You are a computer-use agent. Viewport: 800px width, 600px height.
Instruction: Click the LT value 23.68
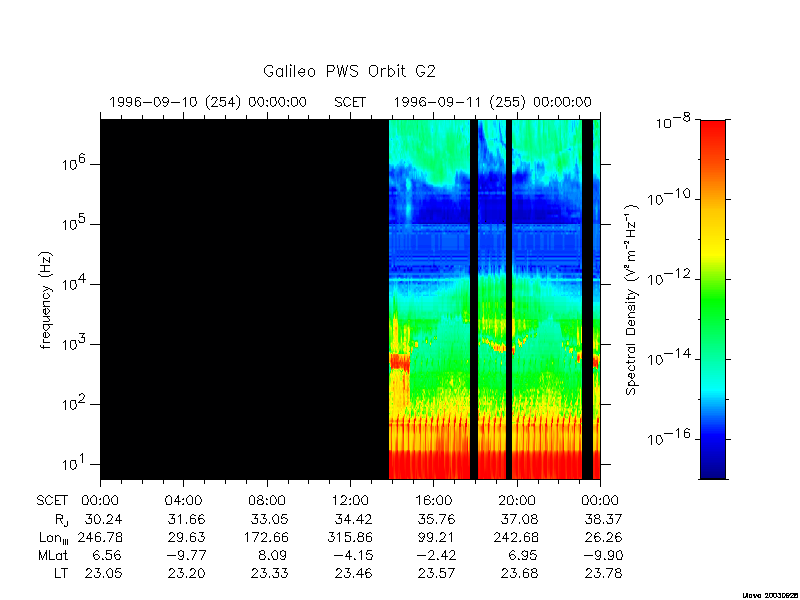coord(520,573)
